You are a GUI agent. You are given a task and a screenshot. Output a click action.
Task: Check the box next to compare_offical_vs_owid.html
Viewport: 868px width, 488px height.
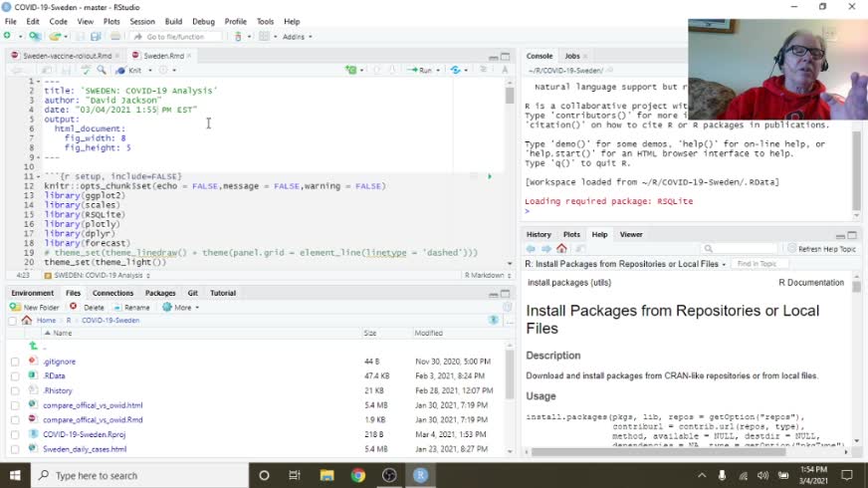[15, 405]
